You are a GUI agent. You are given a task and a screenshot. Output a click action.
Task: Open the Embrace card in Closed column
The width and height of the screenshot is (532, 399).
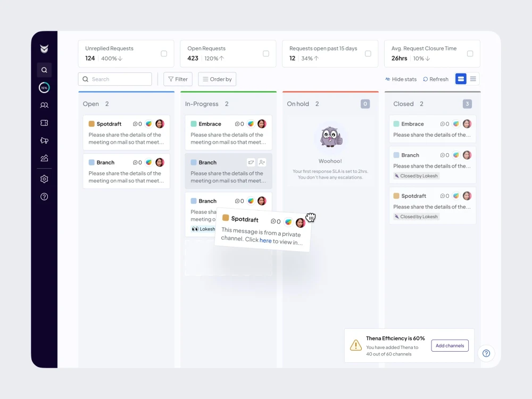[432, 129]
